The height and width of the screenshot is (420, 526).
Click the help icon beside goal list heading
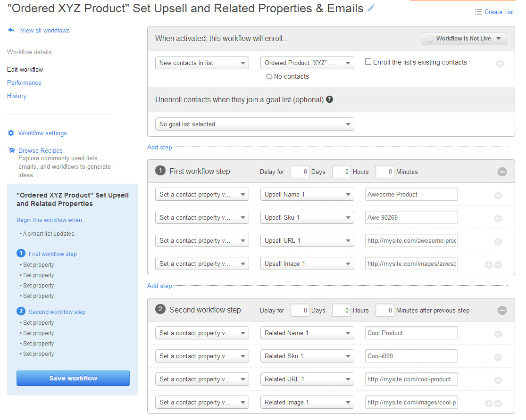pyautogui.click(x=329, y=99)
